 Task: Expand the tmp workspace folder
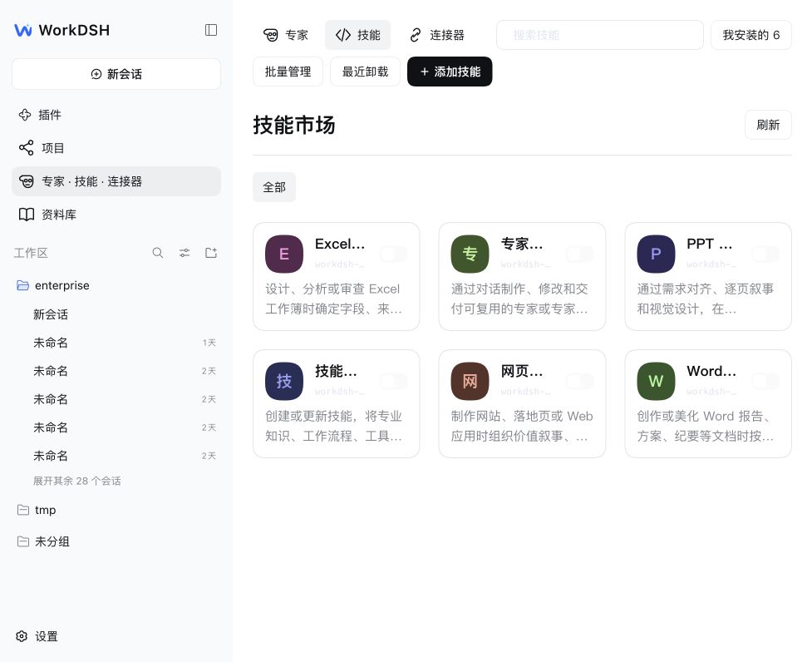(x=116, y=510)
